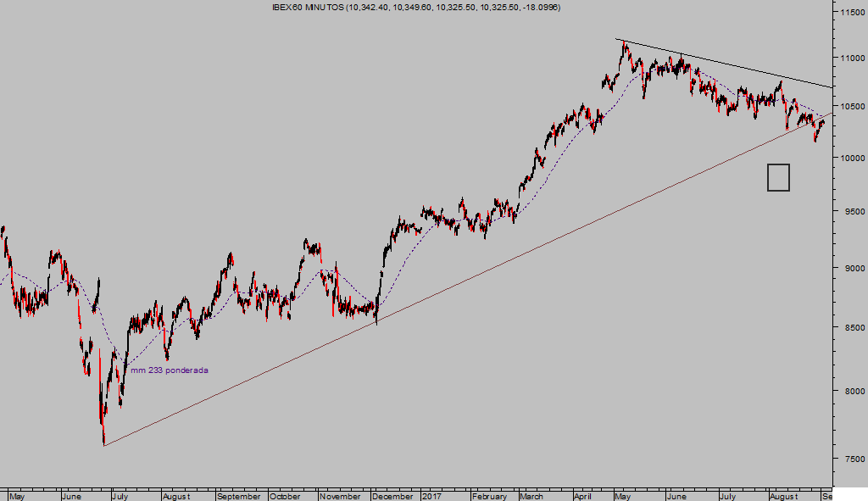Click the 2017 year marker
Image resolution: width=868 pixels, height=501 pixels.
tap(431, 496)
